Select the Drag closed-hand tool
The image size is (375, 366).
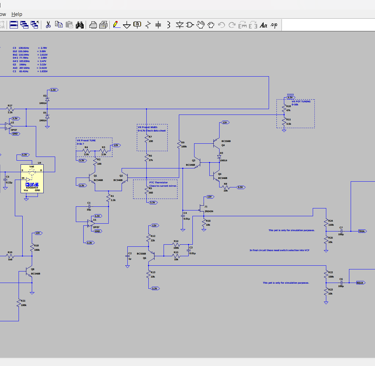pos(211,25)
